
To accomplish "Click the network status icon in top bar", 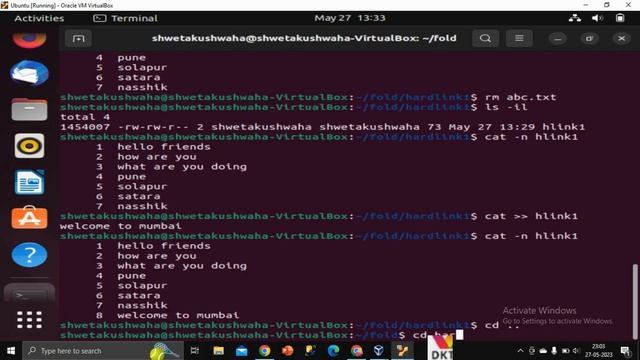I will pyautogui.click(x=575, y=18).
